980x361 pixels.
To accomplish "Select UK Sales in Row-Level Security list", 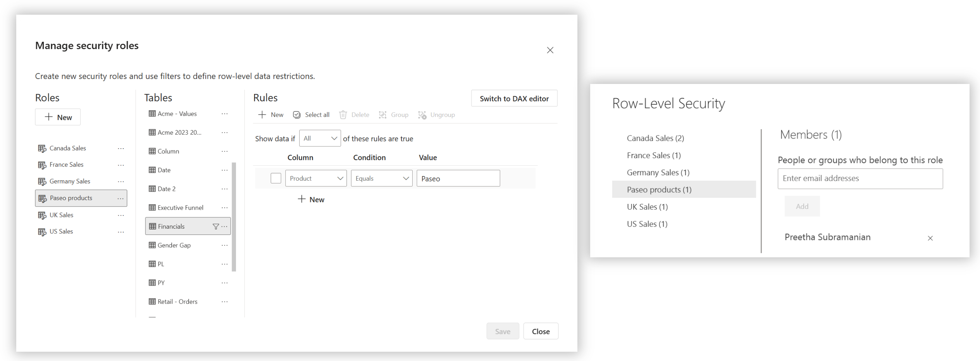I will coord(647,207).
